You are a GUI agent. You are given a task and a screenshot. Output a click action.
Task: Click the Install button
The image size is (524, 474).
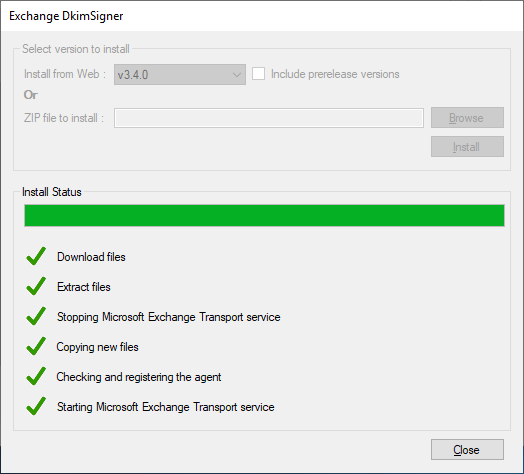click(x=467, y=146)
